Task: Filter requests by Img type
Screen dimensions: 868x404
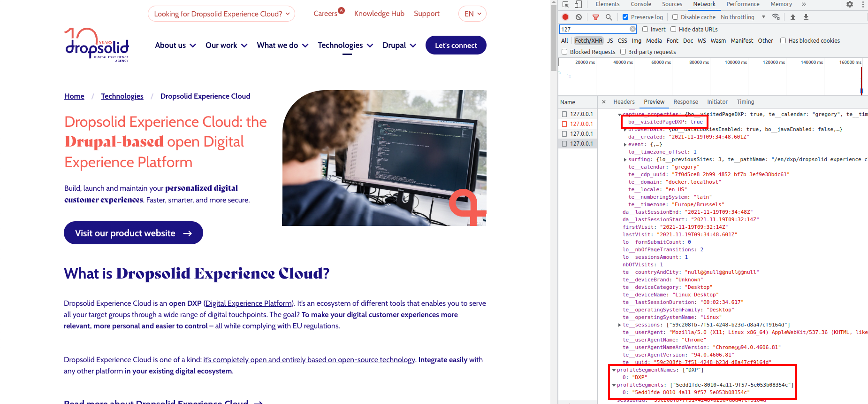Action: point(637,41)
